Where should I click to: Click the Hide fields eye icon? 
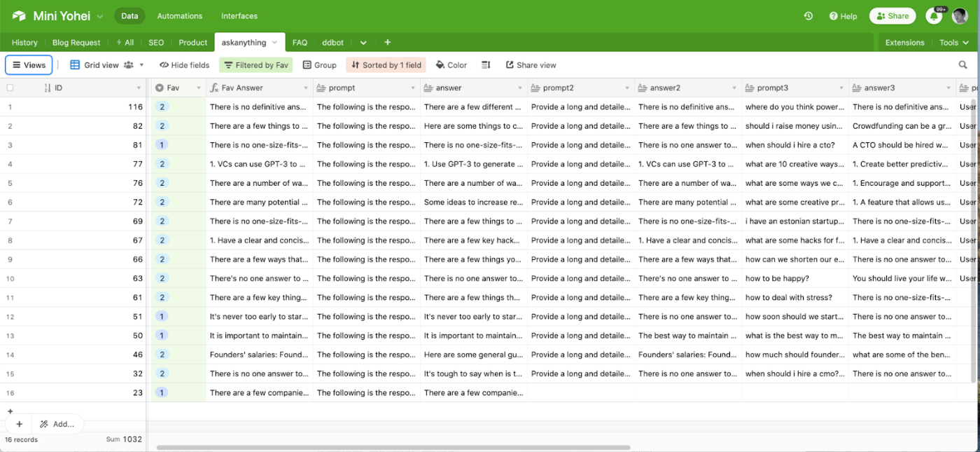(164, 65)
